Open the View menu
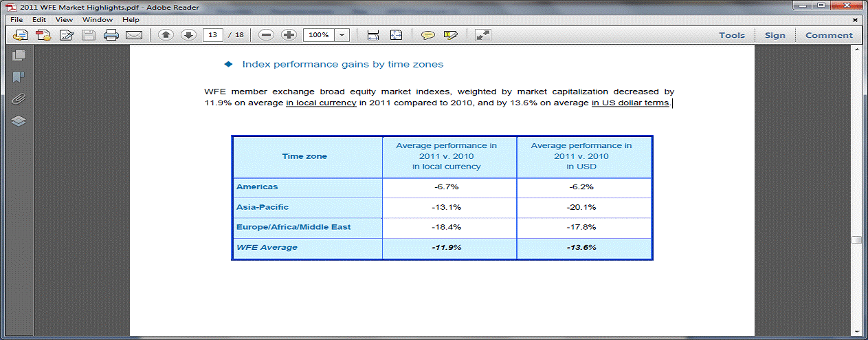 (64, 20)
